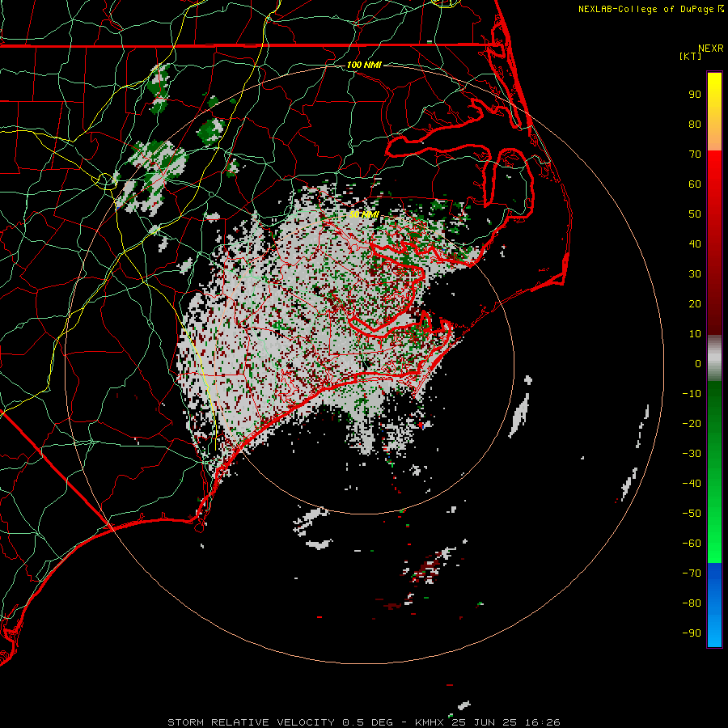Screen dimensions: 728x728
Task: Click STORM RELATIVE VELOCITY in the caption
Action: pyautogui.click(x=251, y=722)
